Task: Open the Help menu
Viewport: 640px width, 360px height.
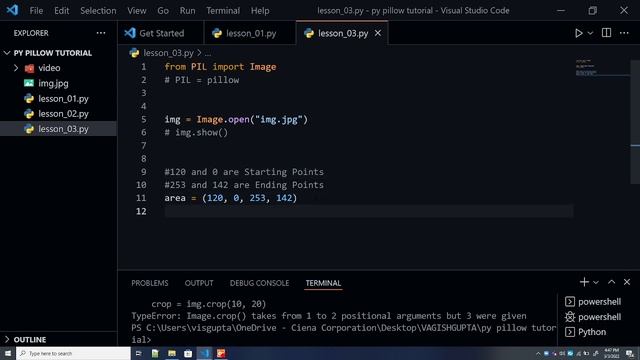Action: coord(260,11)
